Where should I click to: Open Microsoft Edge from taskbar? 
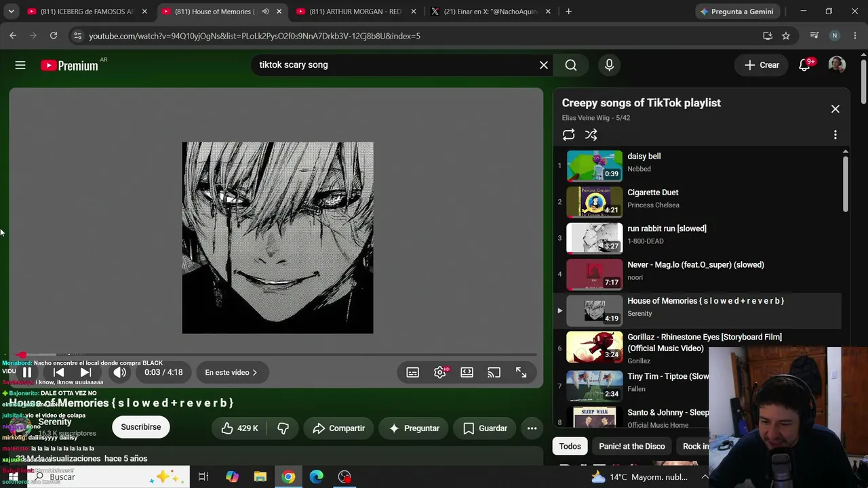click(x=317, y=477)
